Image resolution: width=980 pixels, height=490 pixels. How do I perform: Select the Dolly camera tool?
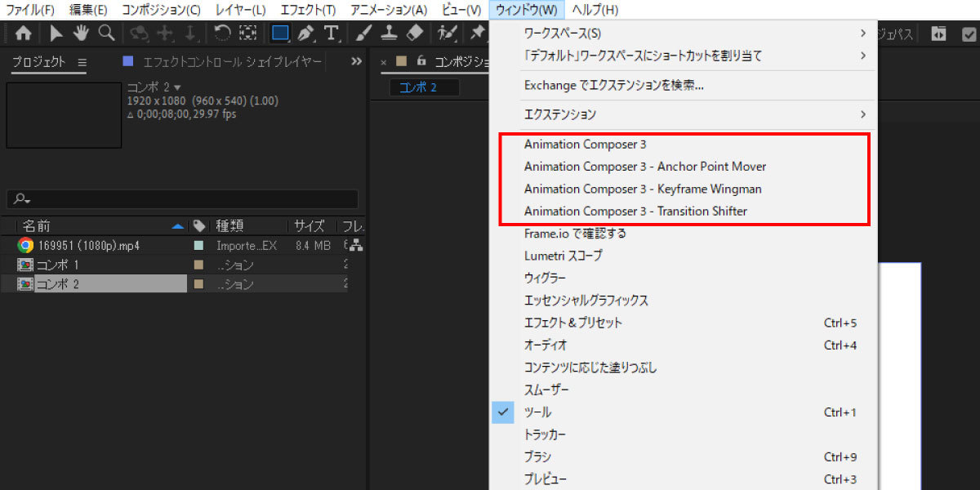[190, 33]
